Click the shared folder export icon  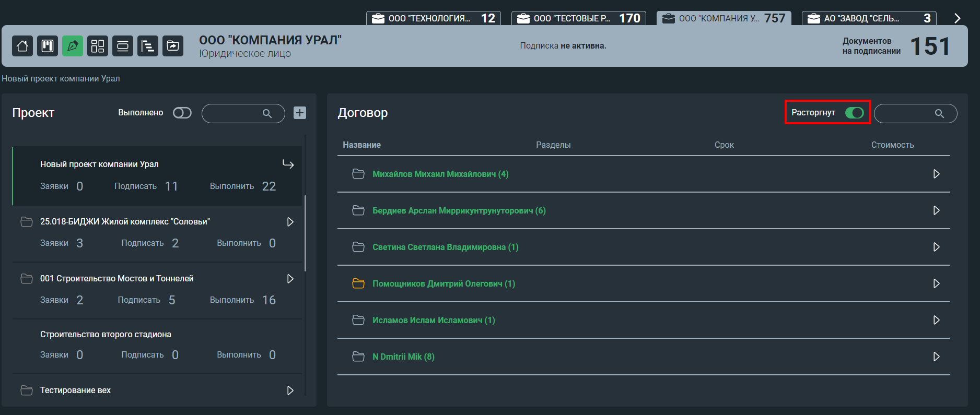173,46
